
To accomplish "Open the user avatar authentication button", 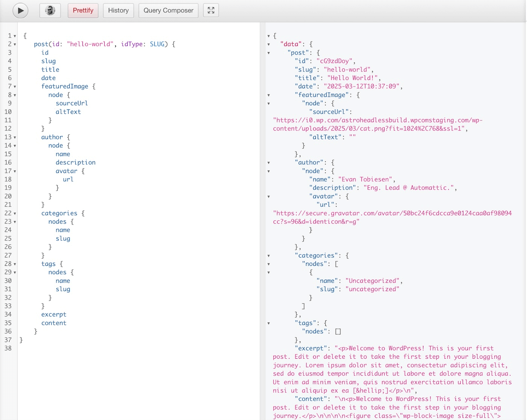I will 50,11.
